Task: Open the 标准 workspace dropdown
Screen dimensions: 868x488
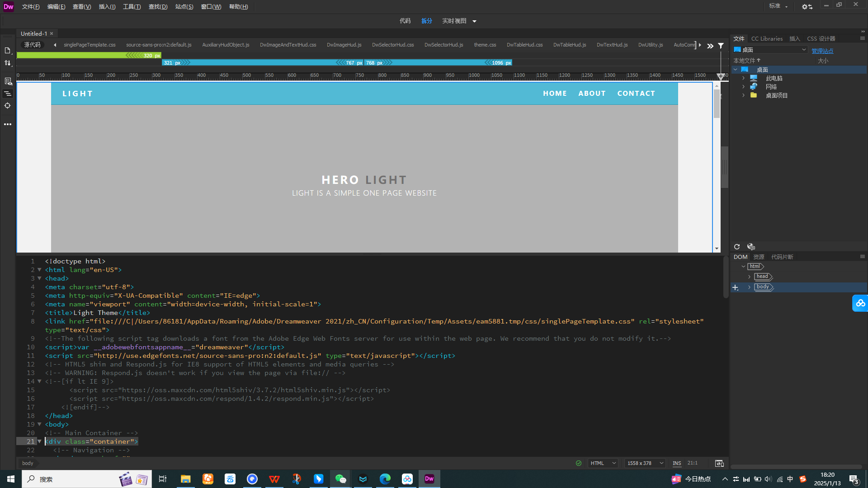Action: pyautogui.click(x=778, y=6)
